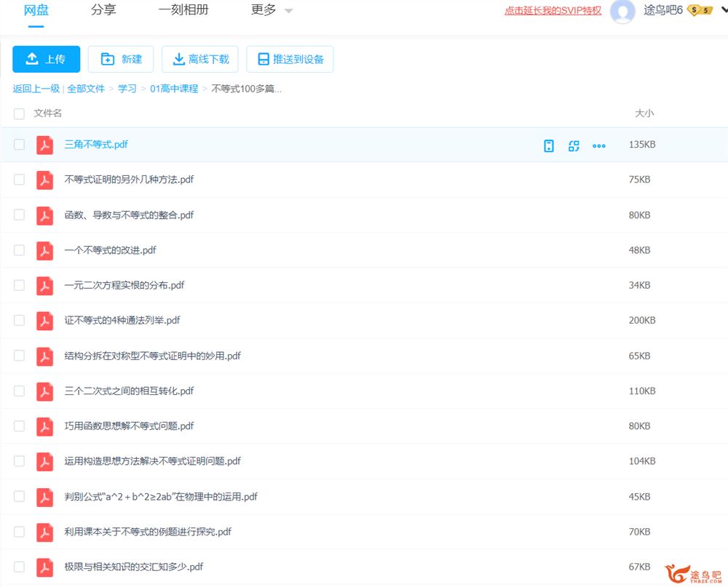This screenshot has width=728, height=587.
Task: Click the PDF icon of 巧用函数思想解不等式问题.pdf
Action: pyautogui.click(x=45, y=426)
